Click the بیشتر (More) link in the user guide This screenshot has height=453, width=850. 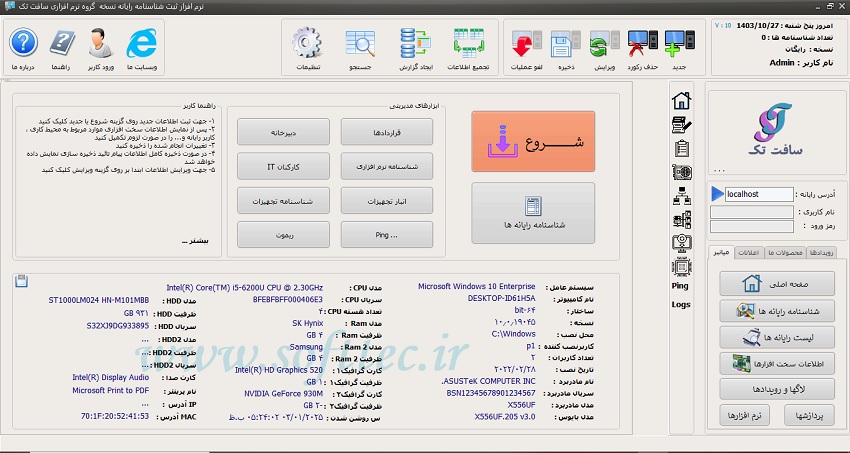coord(198,240)
